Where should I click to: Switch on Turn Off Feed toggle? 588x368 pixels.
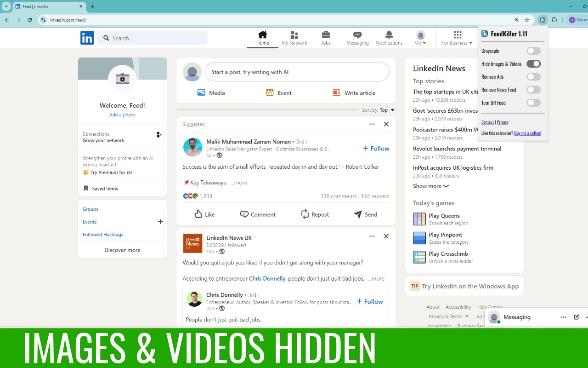click(534, 103)
